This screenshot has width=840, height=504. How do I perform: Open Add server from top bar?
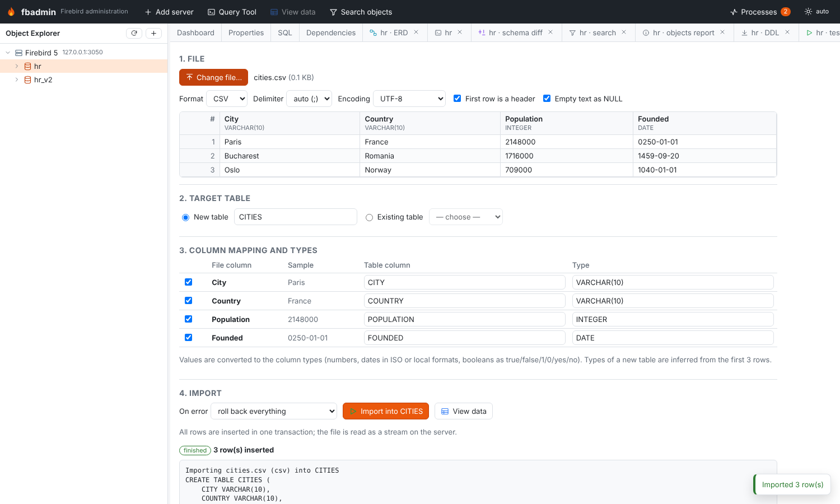pos(169,12)
